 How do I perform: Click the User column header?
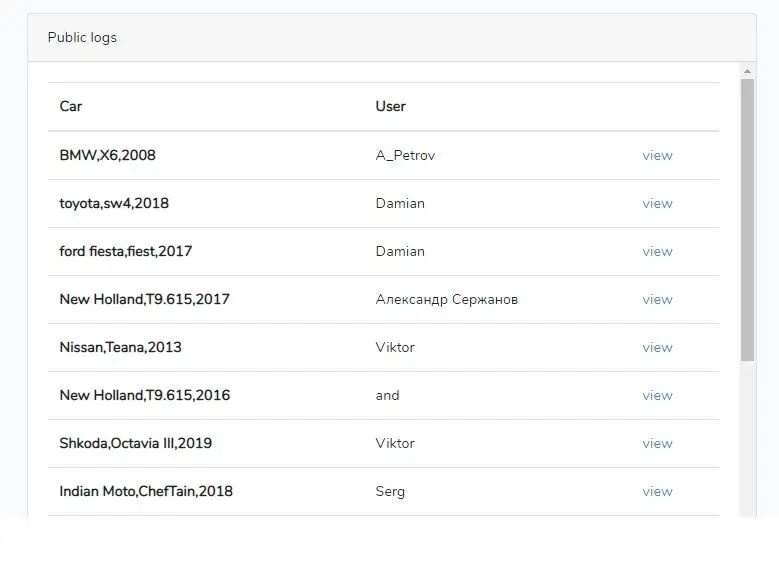pos(390,106)
